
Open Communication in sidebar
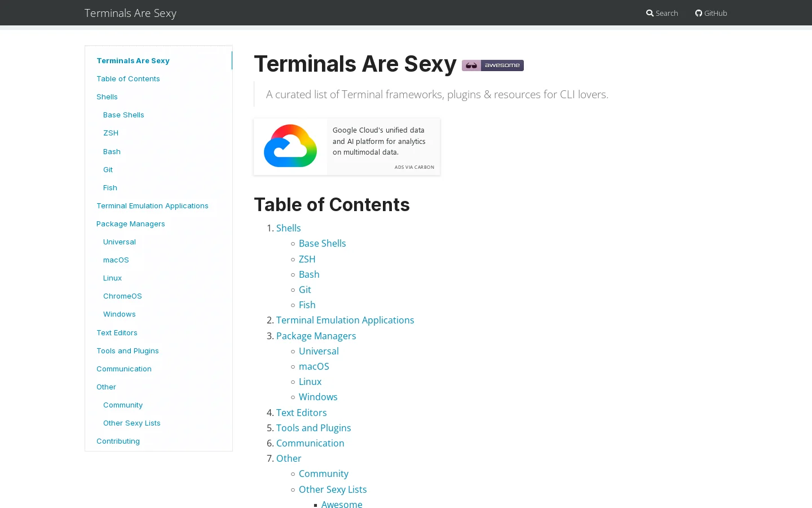(124, 369)
